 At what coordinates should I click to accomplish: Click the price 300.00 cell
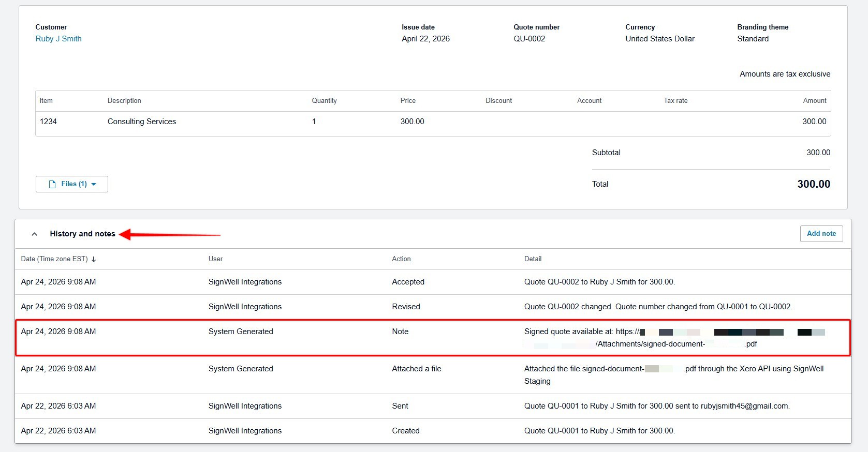coord(412,122)
